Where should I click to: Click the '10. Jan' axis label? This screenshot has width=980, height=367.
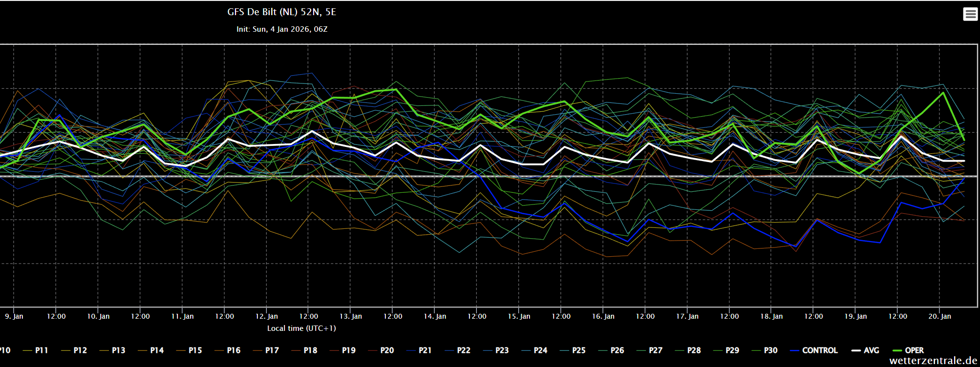pyautogui.click(x=98, y=316)
